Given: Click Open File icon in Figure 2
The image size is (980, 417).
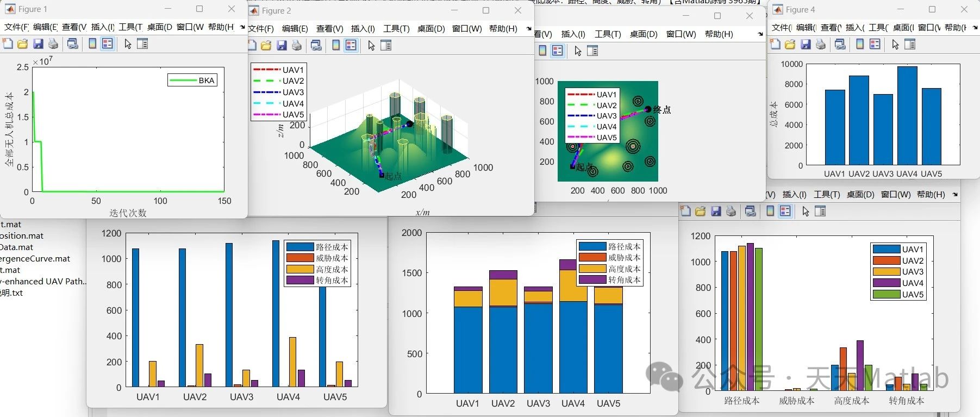Looking at the screenshot, I should coord(266,45).
